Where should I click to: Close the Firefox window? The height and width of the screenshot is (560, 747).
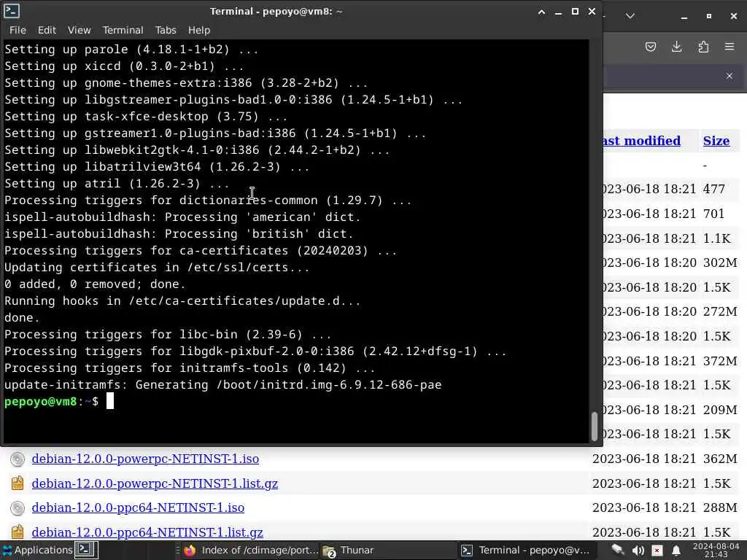point(734,16)
